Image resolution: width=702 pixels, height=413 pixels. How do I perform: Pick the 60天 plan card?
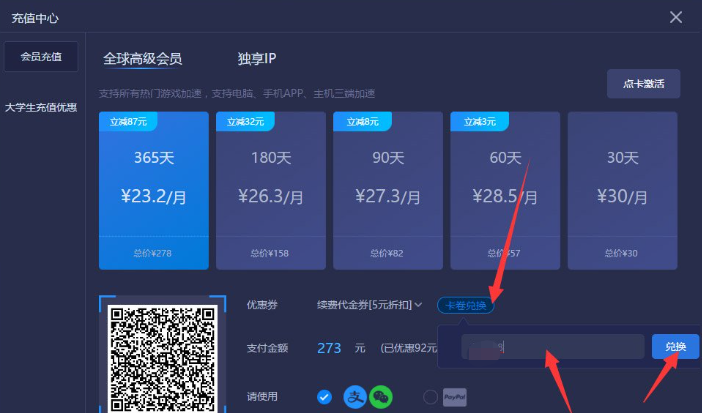point(505,190)
